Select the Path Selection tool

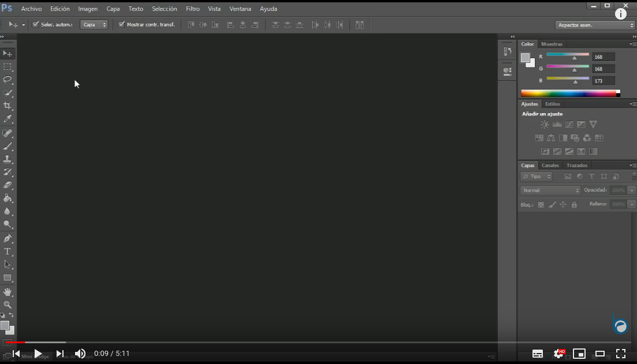coord(8,265)
